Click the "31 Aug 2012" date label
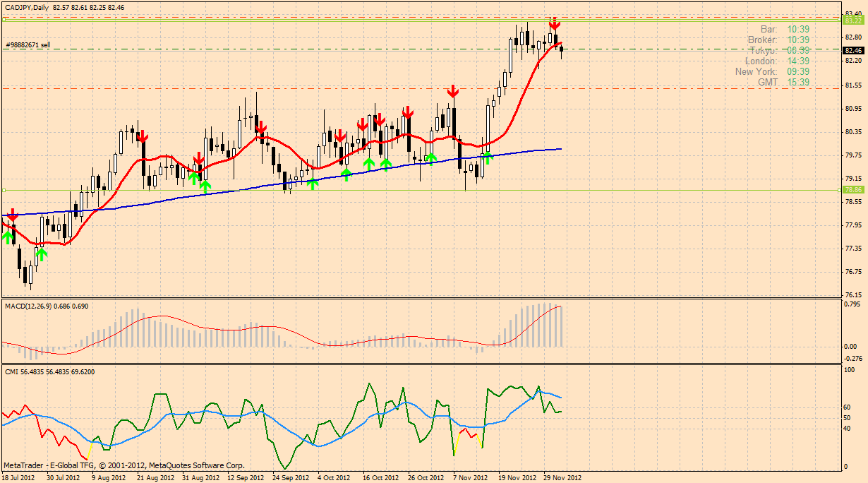Screen dimensions: 868x483 pos(200,478)
